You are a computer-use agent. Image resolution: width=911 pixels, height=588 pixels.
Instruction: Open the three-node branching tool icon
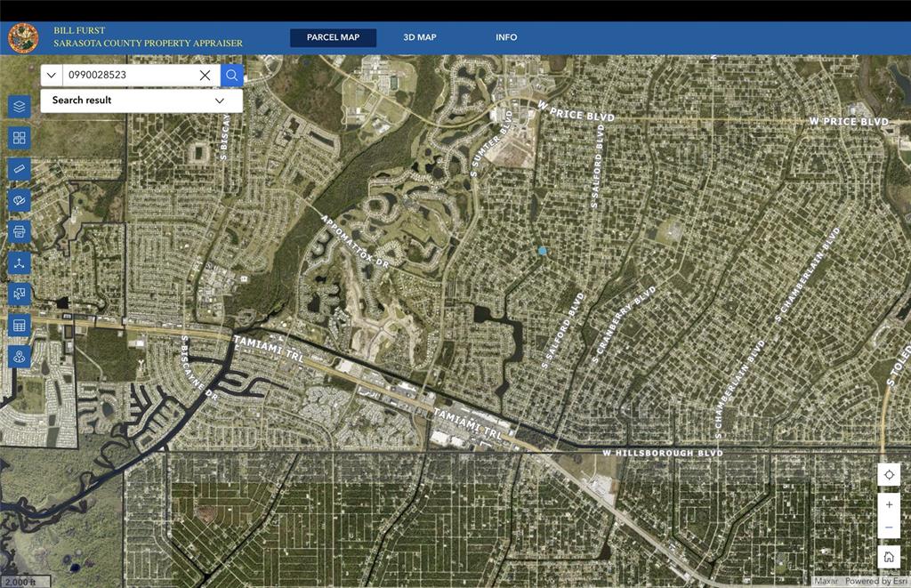click(20, 262)
